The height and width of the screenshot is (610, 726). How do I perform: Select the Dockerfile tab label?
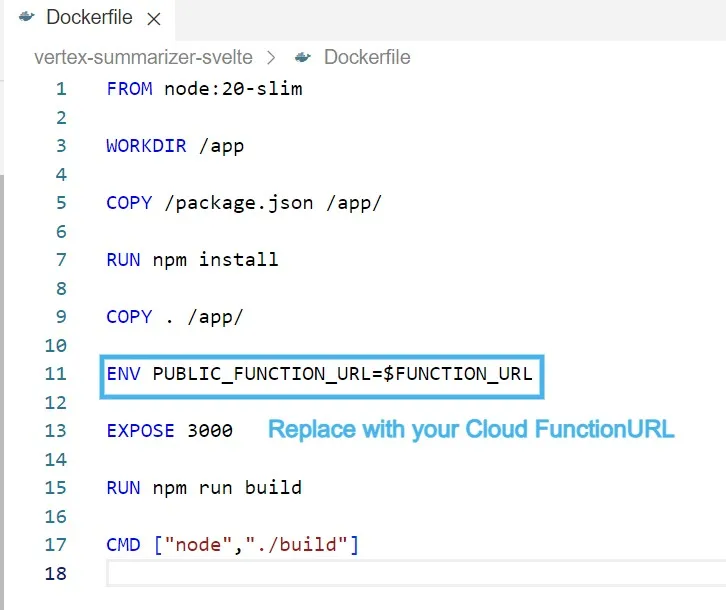(x=90, y=19)
